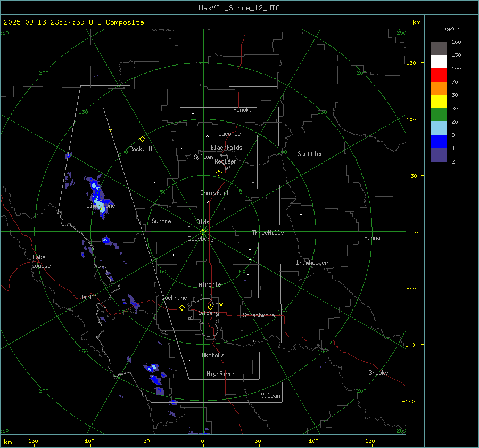This screenshot has height=448, width=479.
Task: Click the 2025/09/13 23:37:59 UTC Composite timestamp
Action: pyautogui.click(x=73, y=22)
